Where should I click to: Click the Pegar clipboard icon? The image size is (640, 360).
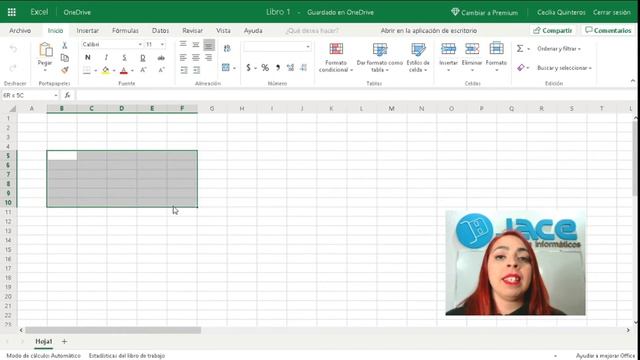click(45, 50)
